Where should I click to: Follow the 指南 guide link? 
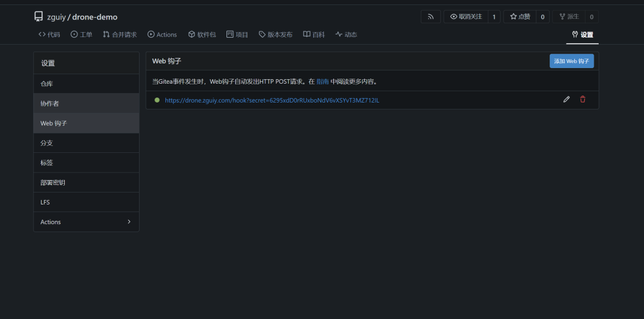[x=322, y=81]
